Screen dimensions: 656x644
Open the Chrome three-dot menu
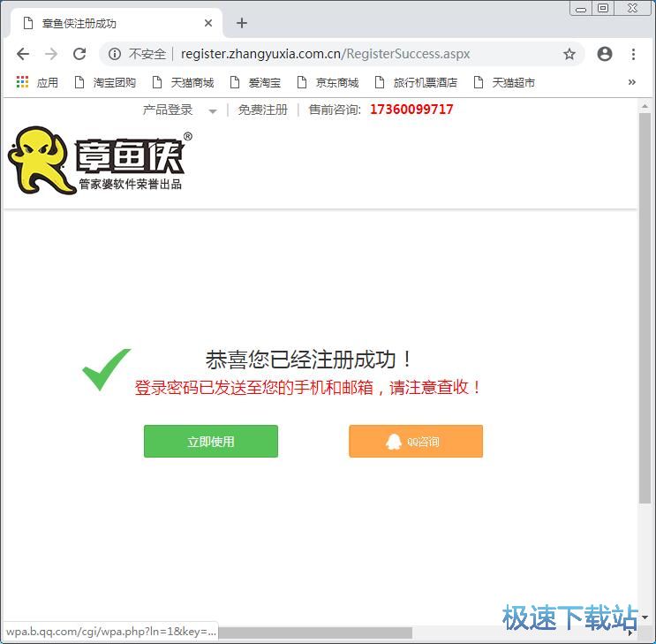coord(633,54)
